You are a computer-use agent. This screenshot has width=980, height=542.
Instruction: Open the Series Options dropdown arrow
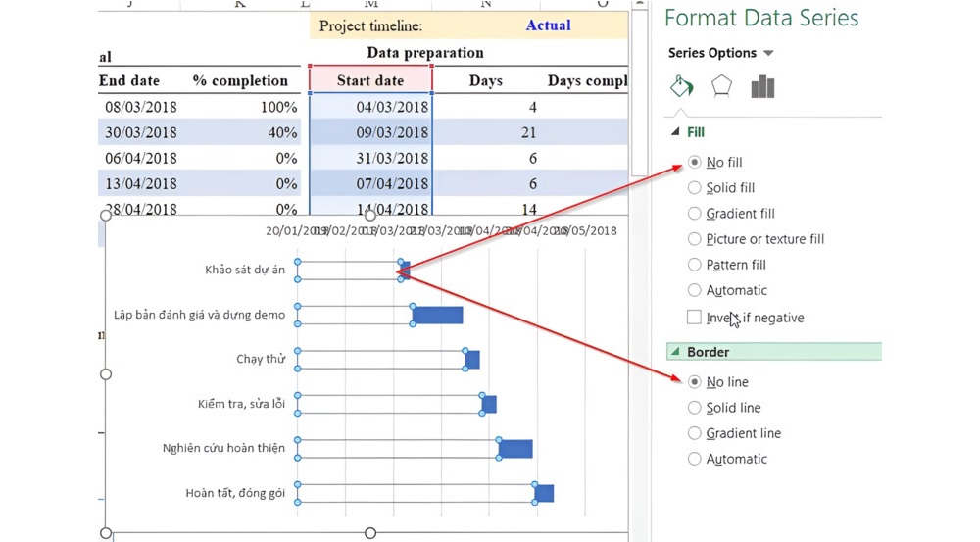[768, 54]
